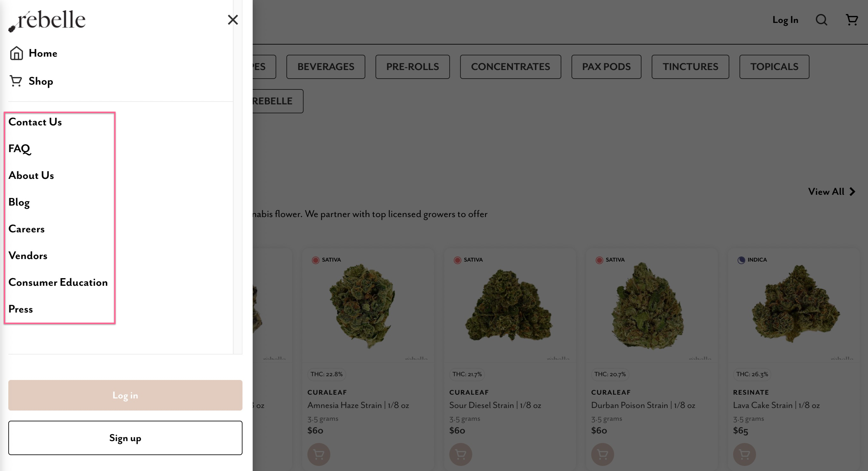Click the Home house icon
Image resolution: width=868 pixels, height=471 pixels.
click(16, 53)
